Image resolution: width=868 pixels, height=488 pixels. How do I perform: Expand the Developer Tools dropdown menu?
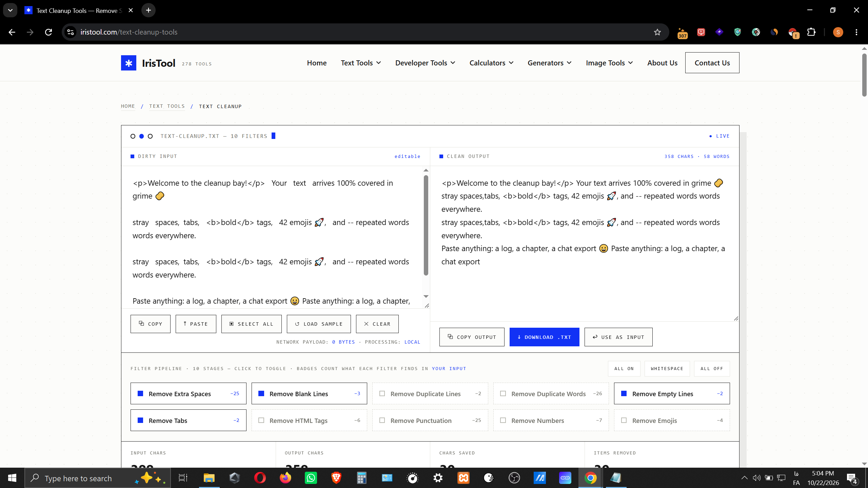pyautogui.click(x=425, y=63)
